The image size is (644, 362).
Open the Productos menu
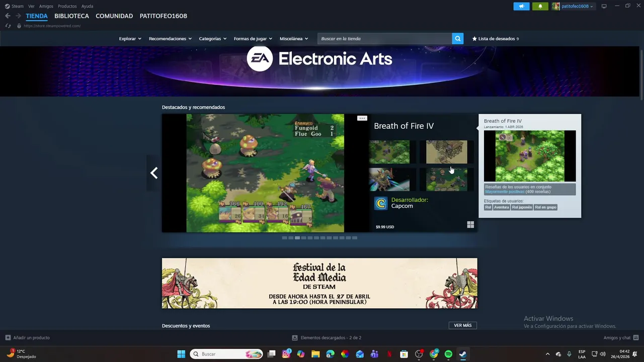click(x=67, y=6)
